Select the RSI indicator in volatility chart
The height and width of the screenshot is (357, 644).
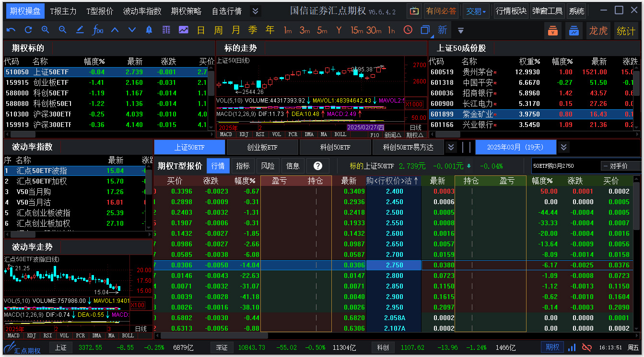click(47, 336)
